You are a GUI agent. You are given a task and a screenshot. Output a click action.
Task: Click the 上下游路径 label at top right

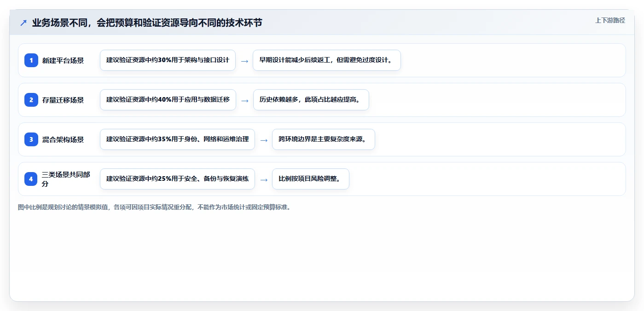point(610,20)
